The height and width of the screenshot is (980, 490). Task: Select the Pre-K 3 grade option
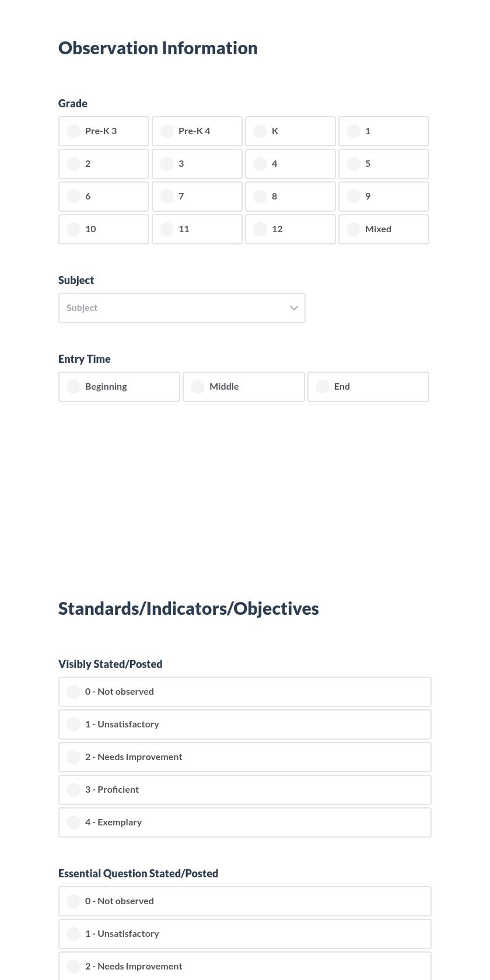(104, 131)
